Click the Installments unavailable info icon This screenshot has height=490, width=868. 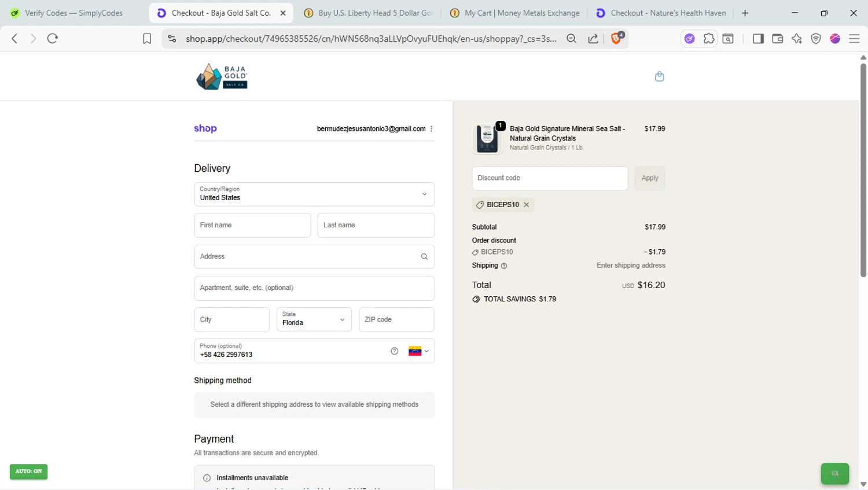[x=207, y=478]
